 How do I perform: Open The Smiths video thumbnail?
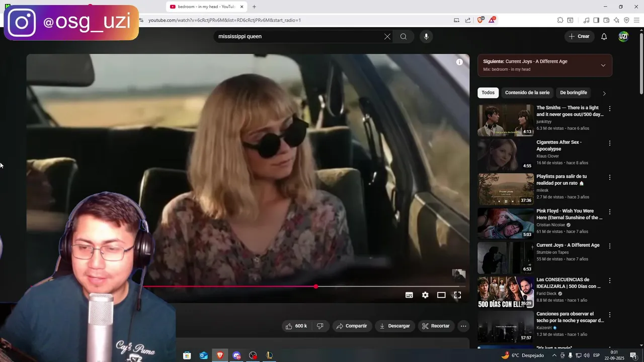pyautogui.click(x=506, y=120)
